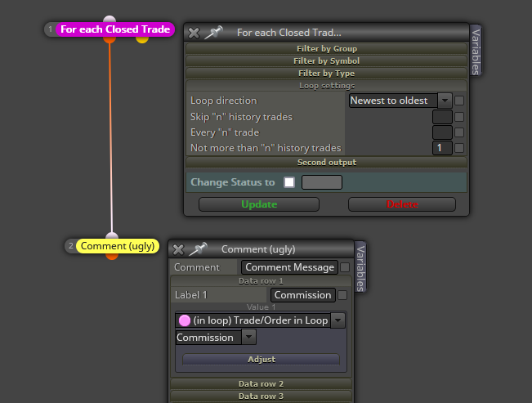Open Commission attribute dropdown

248,338
